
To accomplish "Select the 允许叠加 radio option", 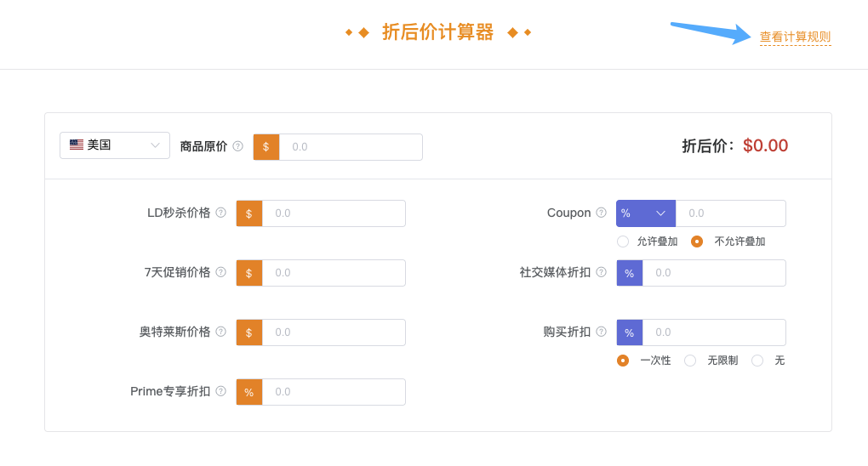I will coord(623,242).
